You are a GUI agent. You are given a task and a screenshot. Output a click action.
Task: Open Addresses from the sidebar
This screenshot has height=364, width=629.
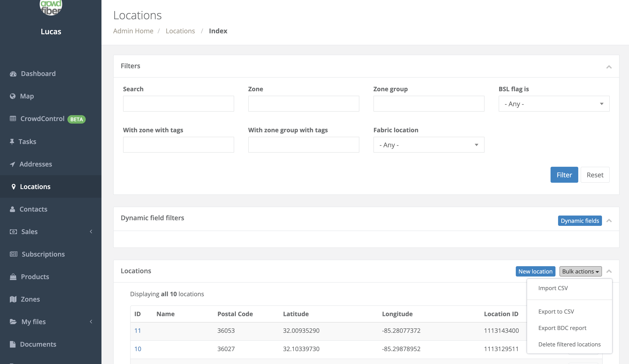coord(36,164)
